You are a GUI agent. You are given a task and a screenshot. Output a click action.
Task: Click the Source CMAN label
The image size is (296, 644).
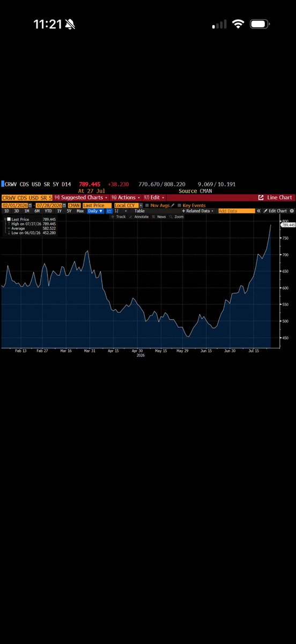pos(196,191)
